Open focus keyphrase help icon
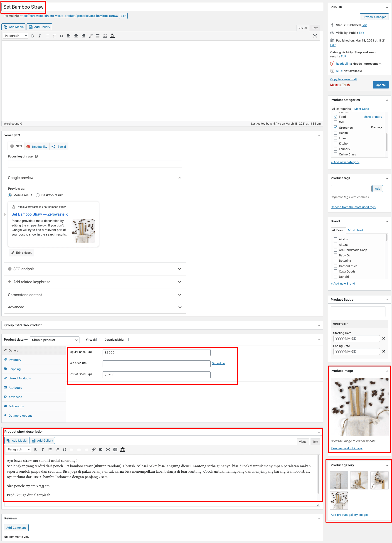 pyautogui.click(x=36, y=156)
